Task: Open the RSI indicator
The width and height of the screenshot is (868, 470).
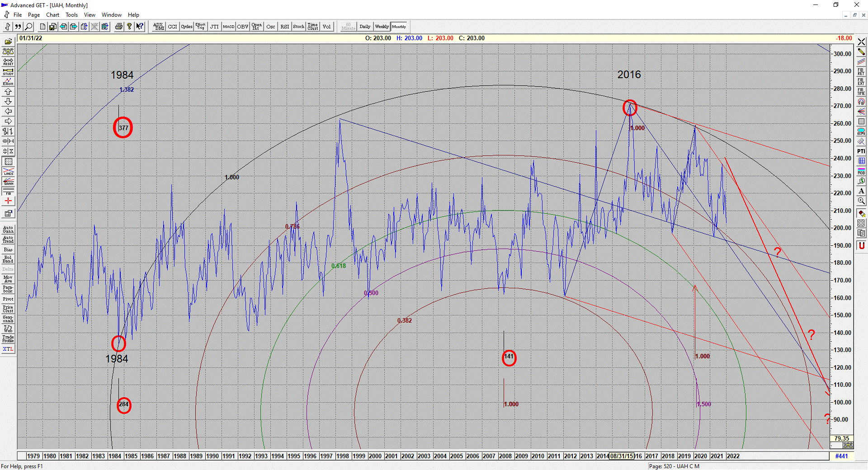Action: (284, 27)
